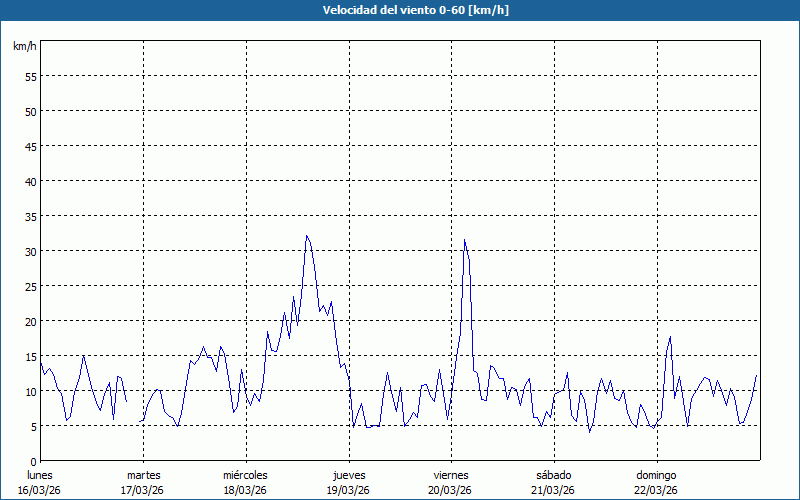Click the tall wind spike on viernes

464,240
